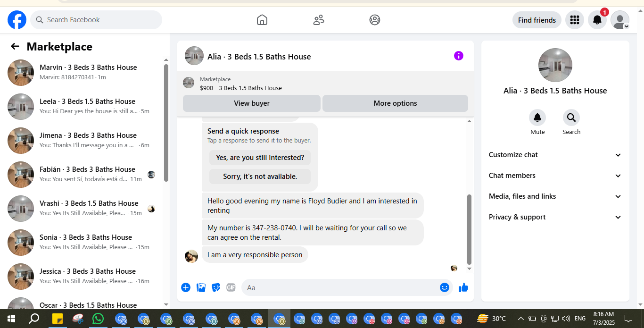
Task: Show hidden system tray icons
Action: pos(521,319)
